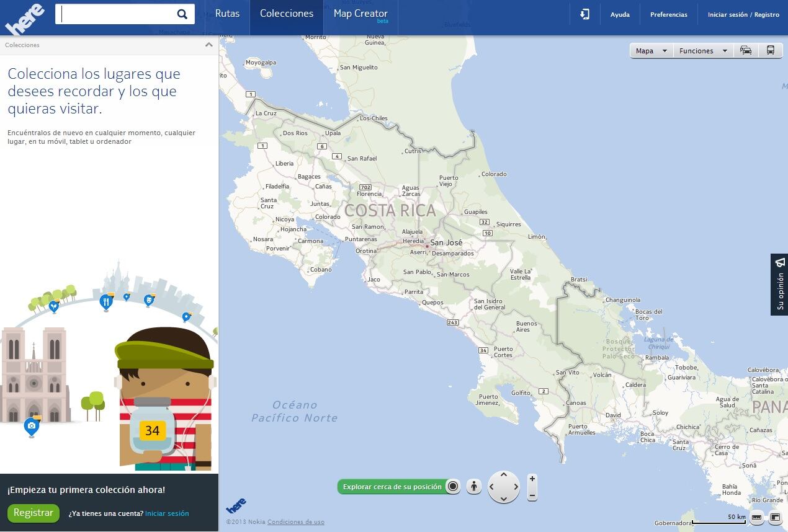
Task: Pan the map upward with arrow
Action: (503, 476)
